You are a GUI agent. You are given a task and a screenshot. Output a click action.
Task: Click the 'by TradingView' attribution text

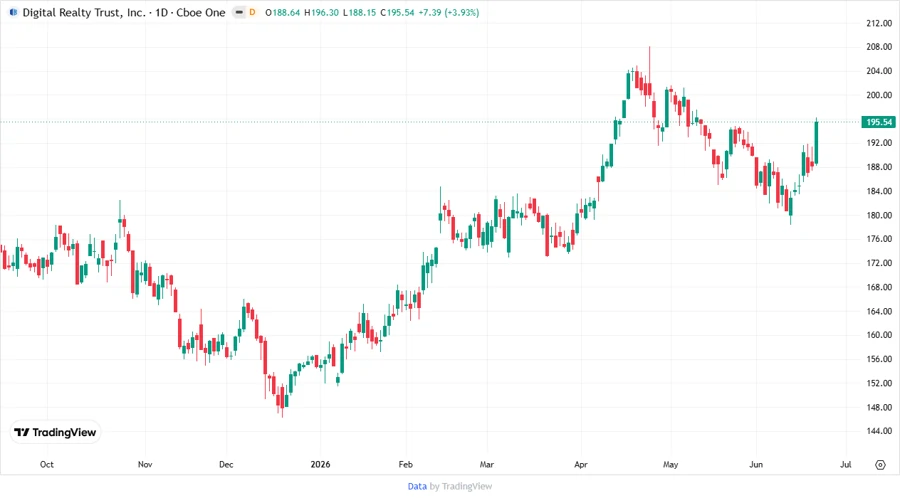[461, 486]
